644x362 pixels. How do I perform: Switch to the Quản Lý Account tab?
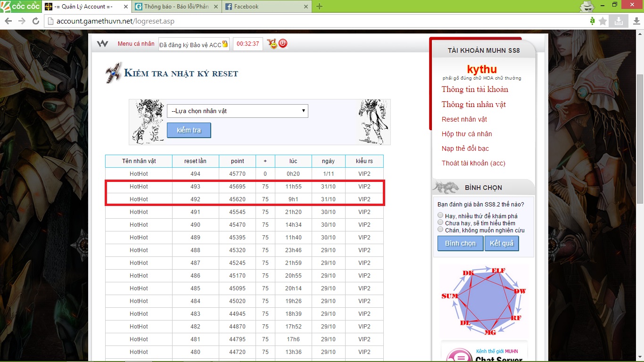pos(87,7)
